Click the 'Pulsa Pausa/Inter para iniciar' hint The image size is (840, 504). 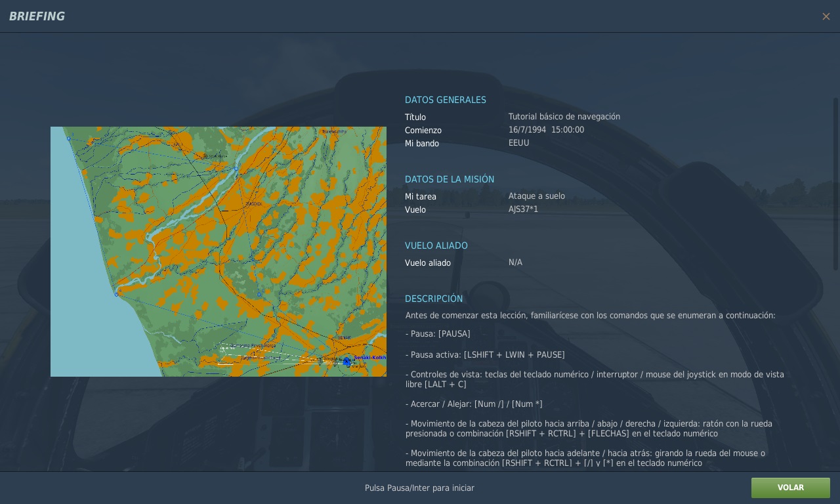click(419, 488)
